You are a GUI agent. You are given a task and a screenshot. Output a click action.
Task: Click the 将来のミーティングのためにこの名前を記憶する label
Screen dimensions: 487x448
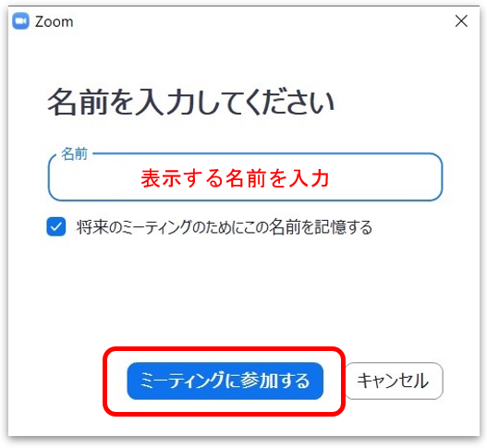tap(225, 226)
